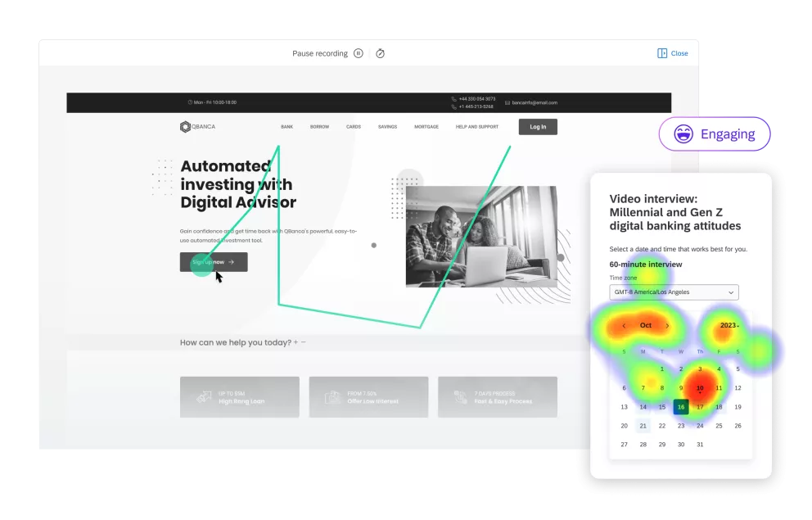The width and height of the screenshot is (812, 520).
Task: Open the Oct month selector
Action: point(646,325)
